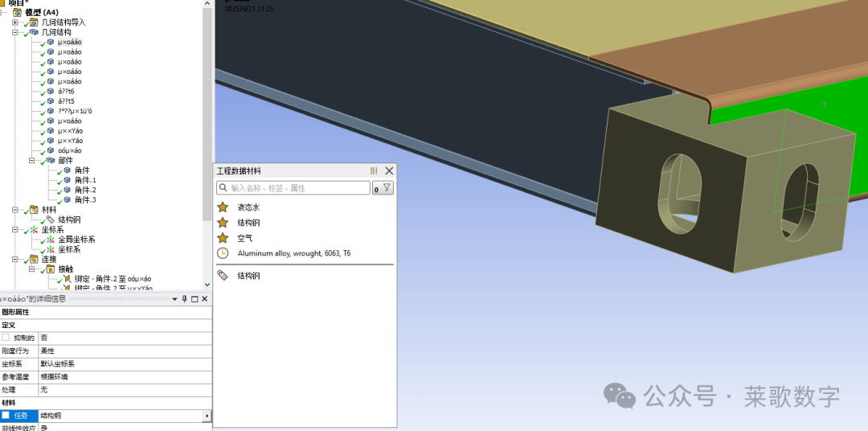Click the star icon next to 空气

(x=223, y=238)
